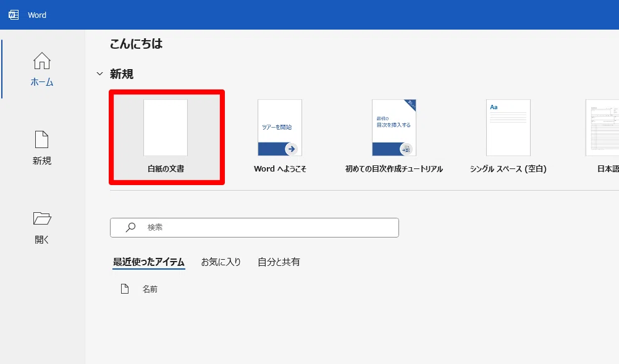Open the Word へようこそ tour template

pos(280,137)
